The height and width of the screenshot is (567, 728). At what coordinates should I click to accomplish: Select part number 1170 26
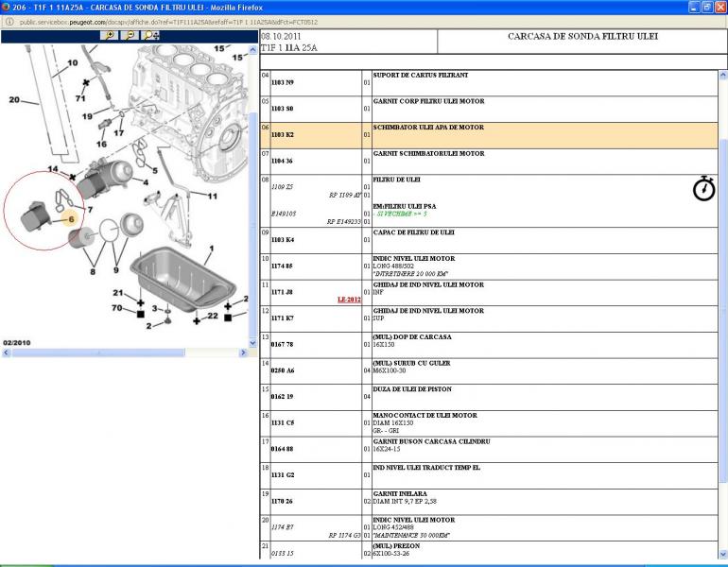(x=283, y=502)
